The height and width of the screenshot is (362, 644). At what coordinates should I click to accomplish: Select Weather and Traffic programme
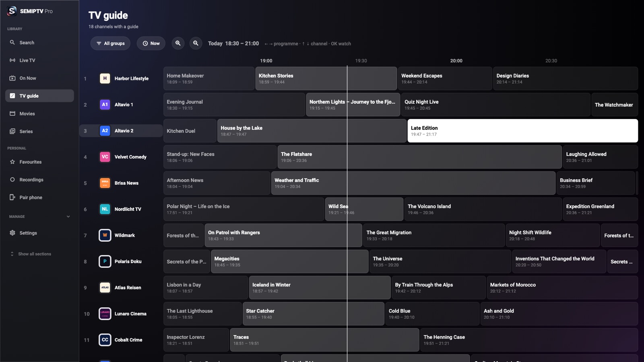click(x=413, y=183)
